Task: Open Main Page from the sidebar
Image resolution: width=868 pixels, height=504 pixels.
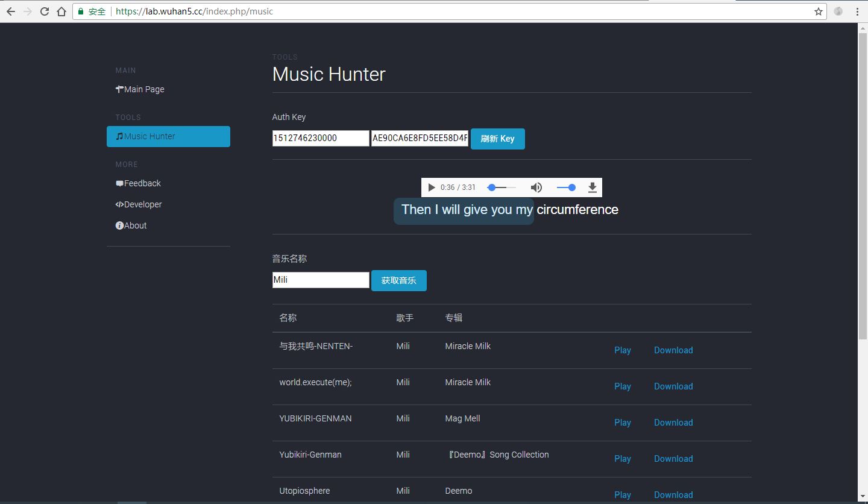Action: click(x=143, y=89)
